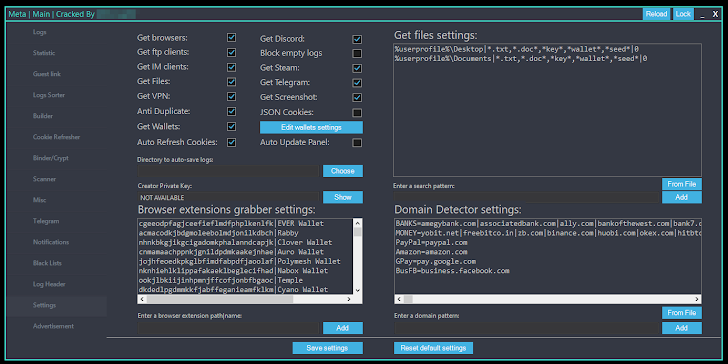Open the Black Lists sidebar item
Viewport: 728px width, 364px height.
pyautogui.click(x=47, y=263)
